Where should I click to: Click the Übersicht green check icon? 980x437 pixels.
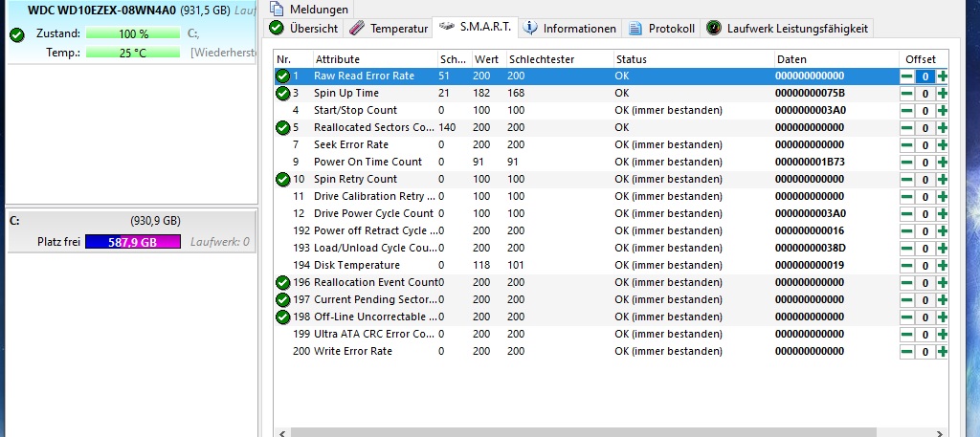(277, 28)
